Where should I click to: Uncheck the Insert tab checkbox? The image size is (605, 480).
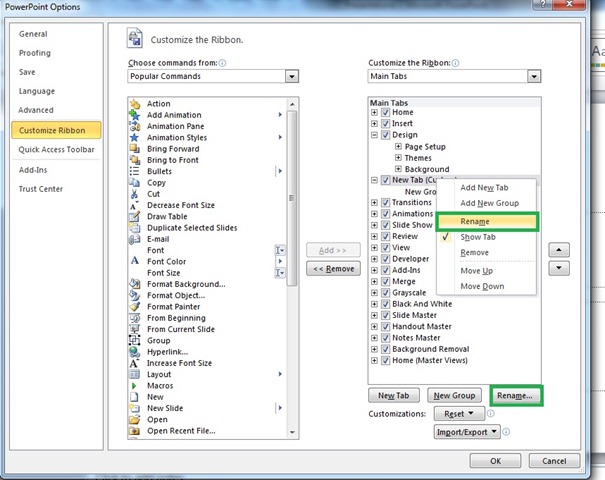[x=385, y=123]
